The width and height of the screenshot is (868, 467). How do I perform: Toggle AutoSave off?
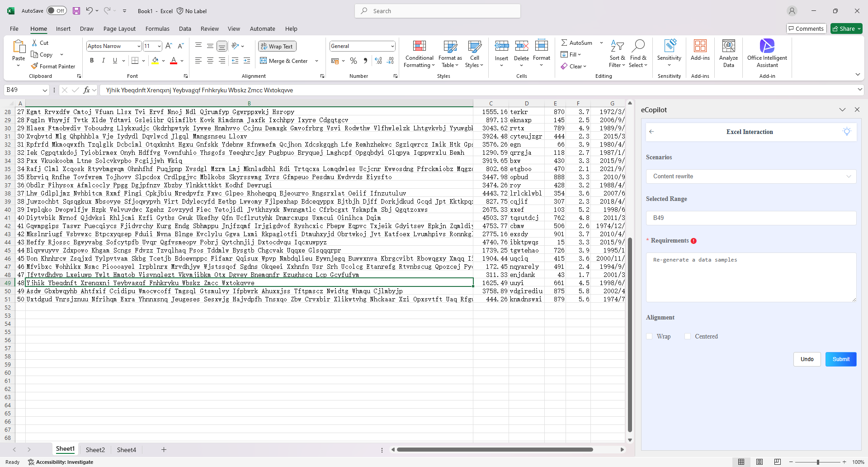click(56, 10)
